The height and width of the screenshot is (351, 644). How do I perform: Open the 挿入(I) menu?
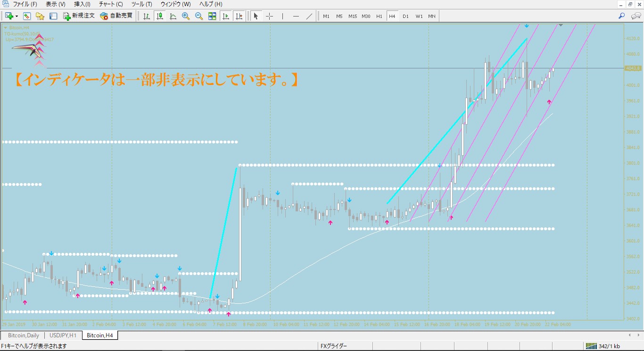click(x=83, y=4)
